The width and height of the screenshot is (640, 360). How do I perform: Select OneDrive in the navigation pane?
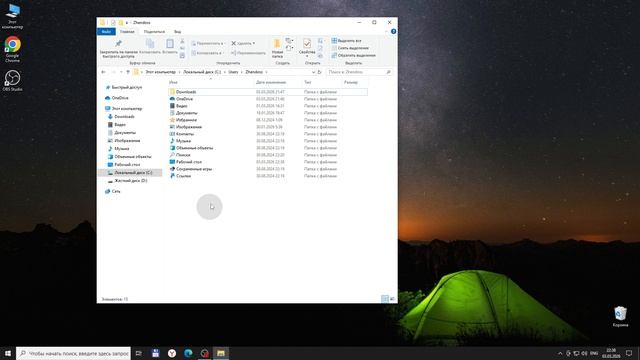[x=120, y=98]
